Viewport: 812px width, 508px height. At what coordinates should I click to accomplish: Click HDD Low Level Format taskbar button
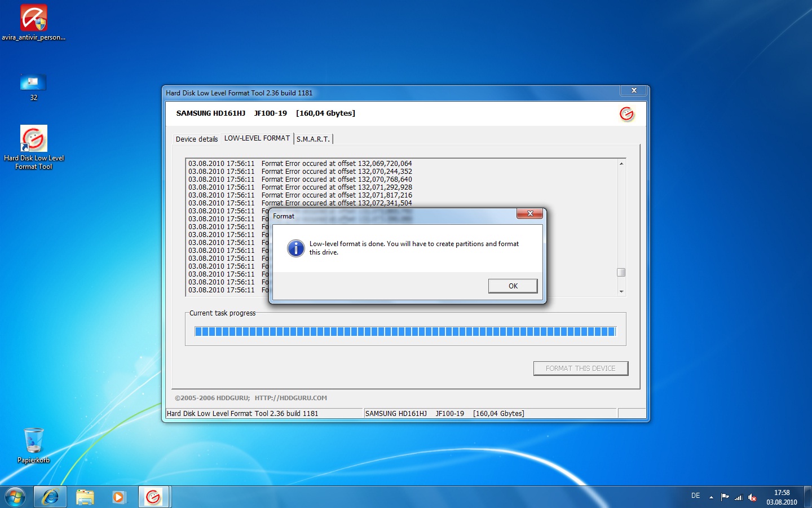pyautogui.click(x=153, y=497)
